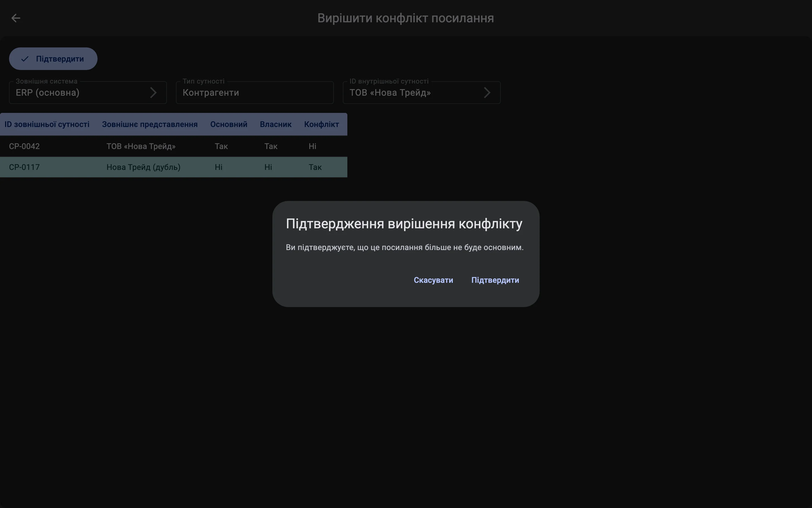Select the CP-0042 cell
The image size is (812, 508).
[x=25, y=146]
